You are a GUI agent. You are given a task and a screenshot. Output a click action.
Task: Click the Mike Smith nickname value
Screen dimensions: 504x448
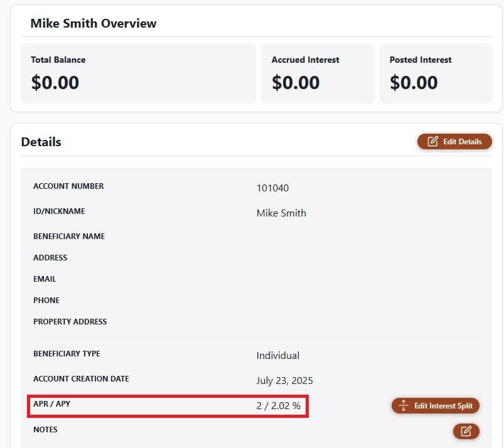point(281,213)
